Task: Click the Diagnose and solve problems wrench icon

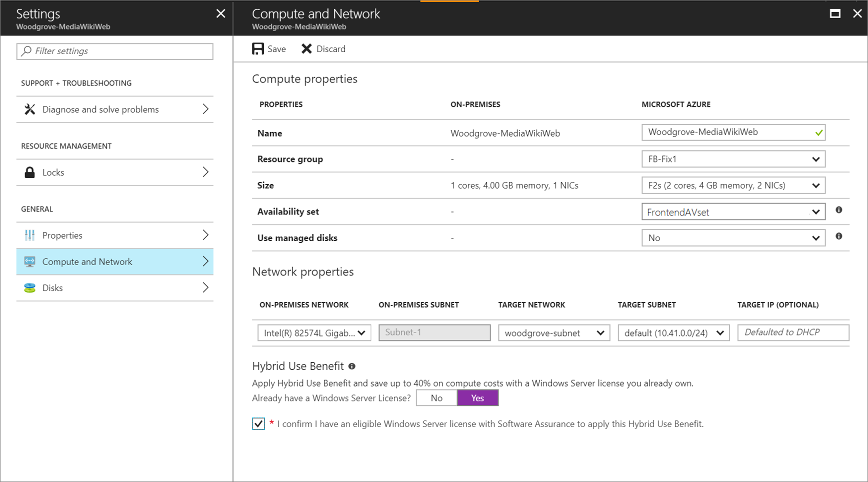Action: [x=30, y=109]
